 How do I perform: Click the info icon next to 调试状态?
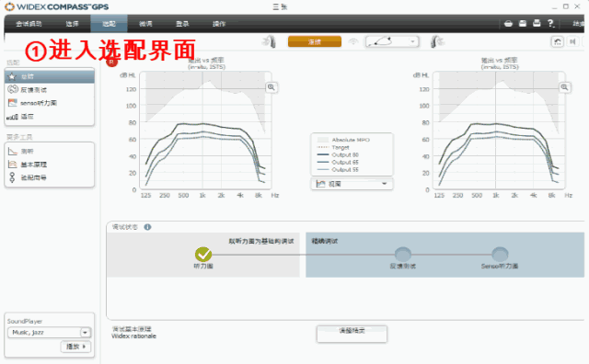pyautogui.click(x=147, y=227)
